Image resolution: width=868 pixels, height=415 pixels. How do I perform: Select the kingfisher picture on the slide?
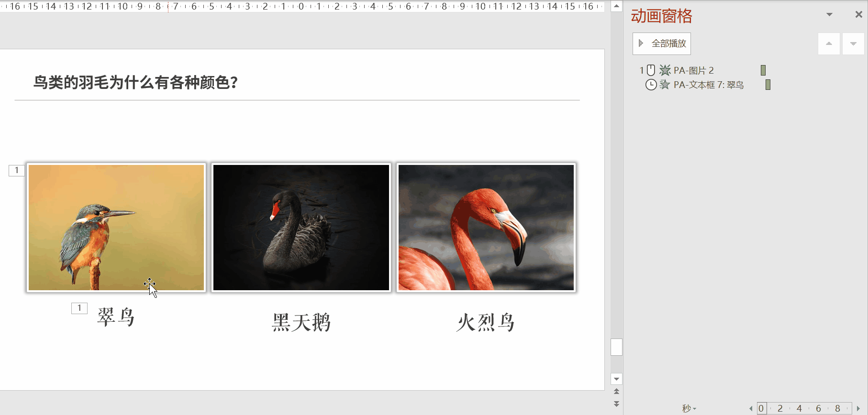[x=116, y=228]
